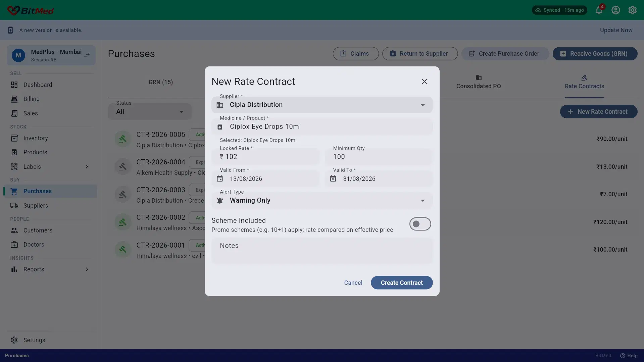This screenshot has width=644, height=362.
Task: Open Customers in the sidebar
Action: 50,230
